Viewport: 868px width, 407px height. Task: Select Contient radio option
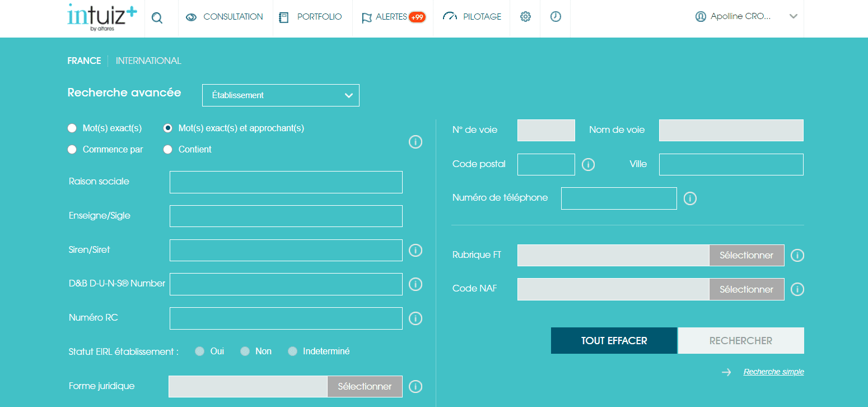pyautogui.click(x=167, y=150)
